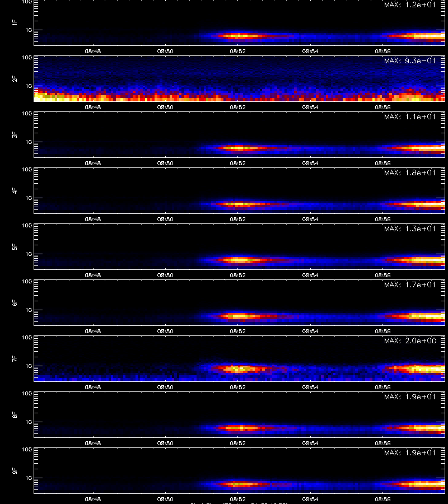
Task: Click the 3F panel axis label
Action: [x=15, y=134]
